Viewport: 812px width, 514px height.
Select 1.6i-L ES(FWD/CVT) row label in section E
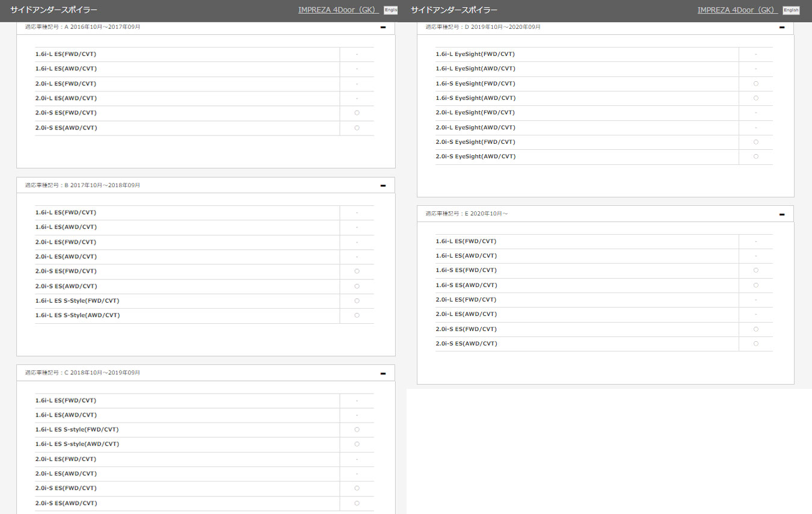[466, 241]
